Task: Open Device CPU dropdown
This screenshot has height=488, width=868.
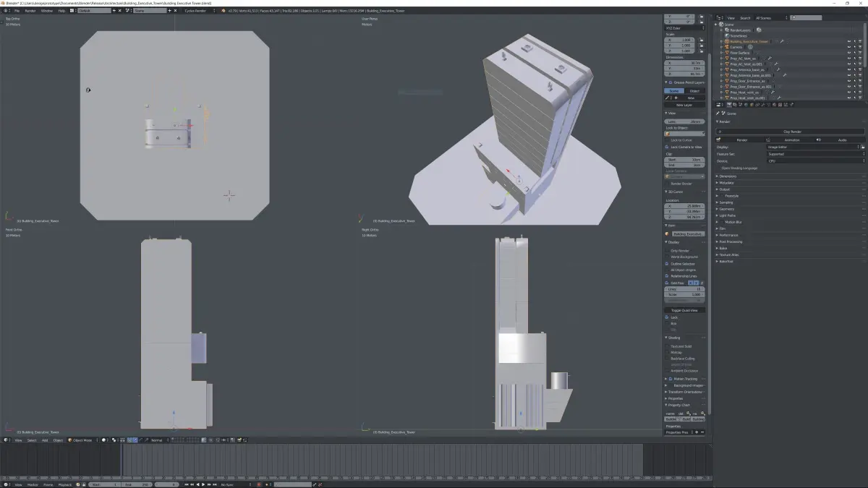Action: pyautogui.click(x=816, y=160)
